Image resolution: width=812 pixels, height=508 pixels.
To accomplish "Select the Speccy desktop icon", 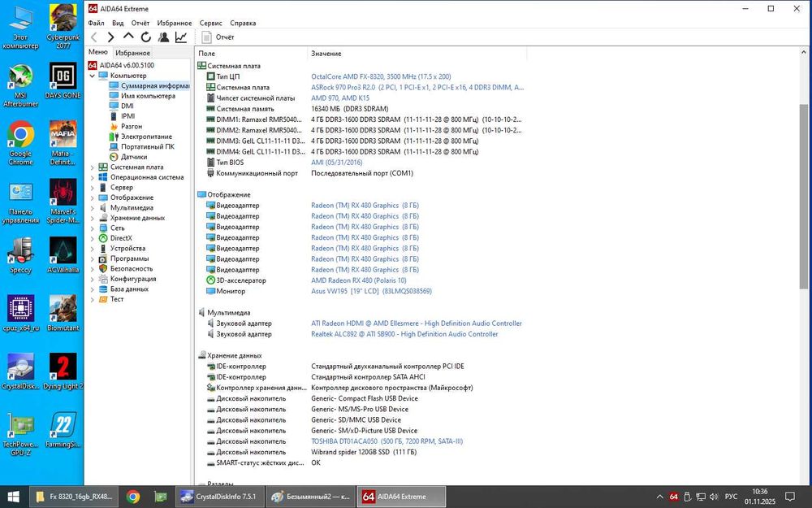I will coord(21,255).
